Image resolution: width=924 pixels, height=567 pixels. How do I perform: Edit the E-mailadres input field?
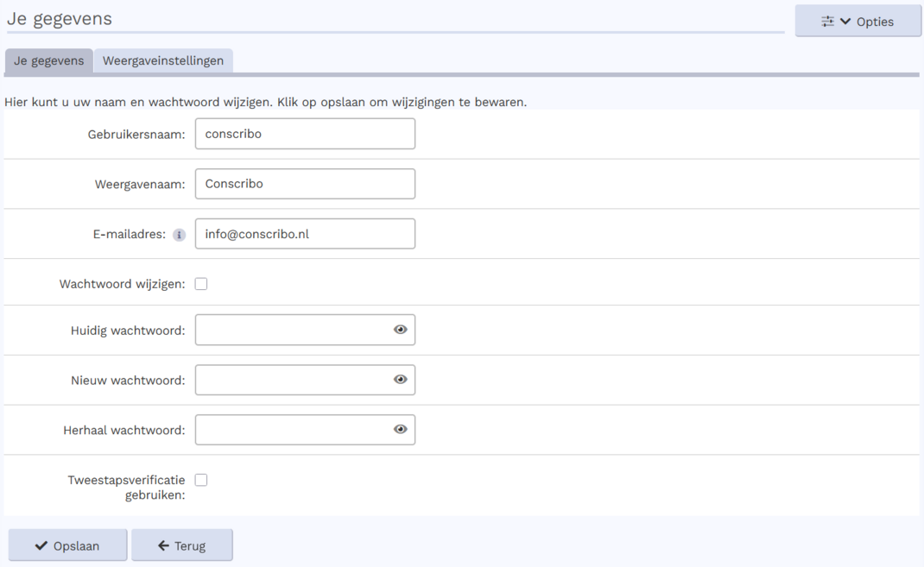305,234
